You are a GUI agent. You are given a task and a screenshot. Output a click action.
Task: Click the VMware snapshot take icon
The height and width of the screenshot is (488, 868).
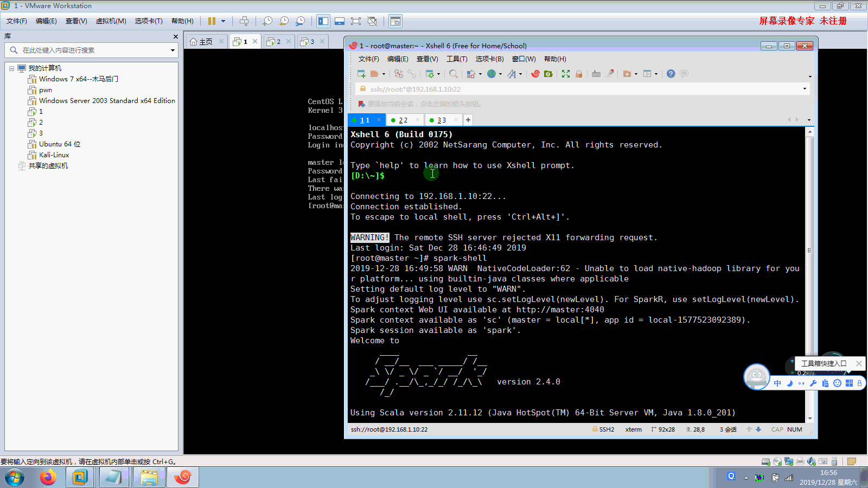coord(267,21)
